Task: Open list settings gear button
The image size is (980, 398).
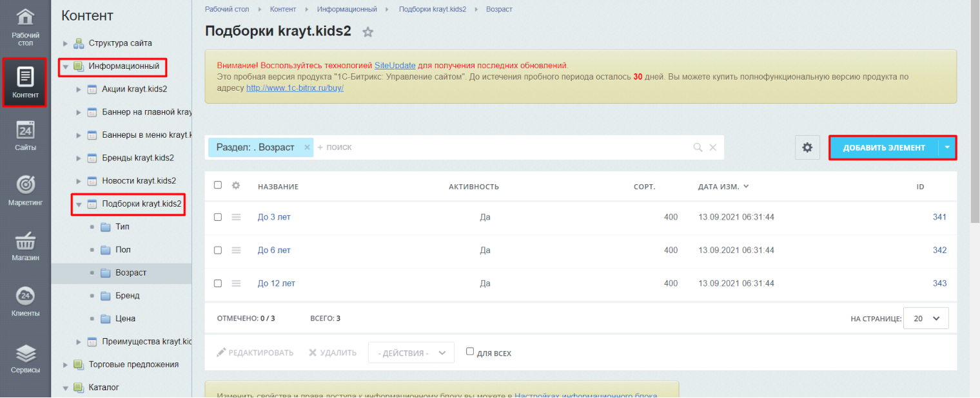Action: tap(807, 147)
